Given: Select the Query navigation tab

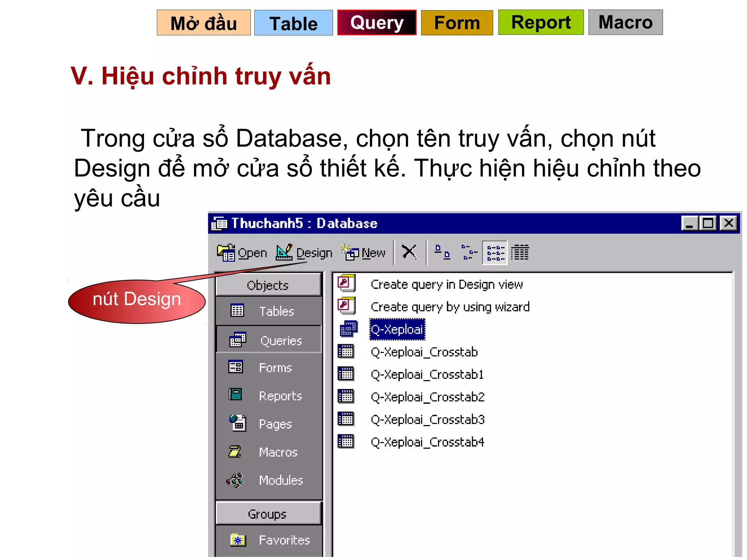Looking at the screenshot, I should (x=377, y=23).
